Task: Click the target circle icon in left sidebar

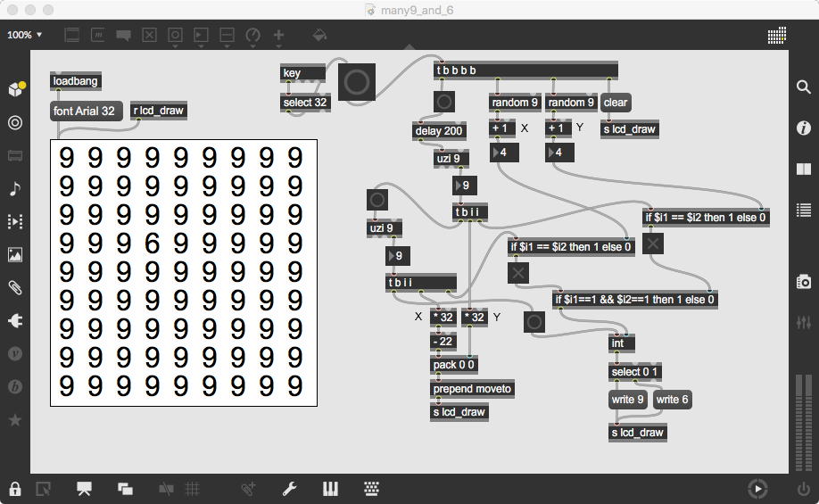Action: click(x=15, y=123)
